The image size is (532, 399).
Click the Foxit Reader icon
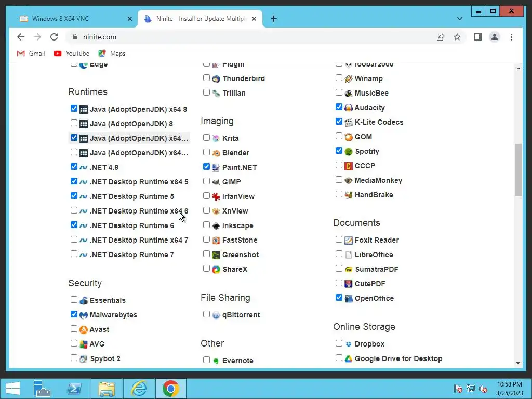click(349, 240)
